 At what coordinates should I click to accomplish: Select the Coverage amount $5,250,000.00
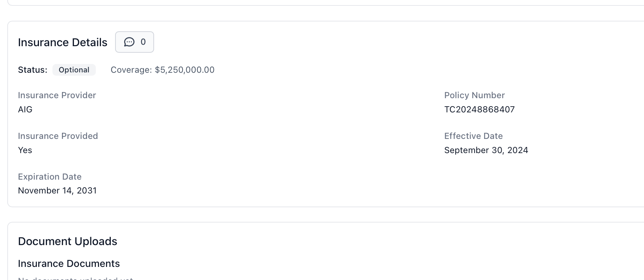coord(184,70)
